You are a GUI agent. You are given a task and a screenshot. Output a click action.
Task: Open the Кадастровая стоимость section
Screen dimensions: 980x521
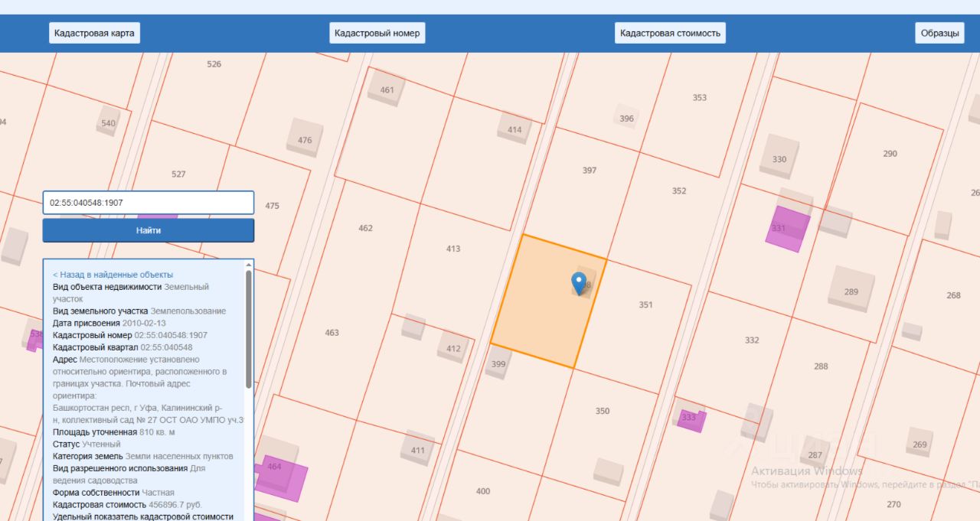click(x=670, y=33)
